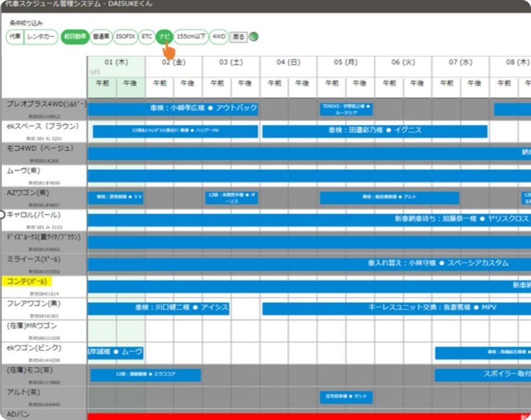Image resolution: width=531 pixels, height=420 pixels.
Task: Enable the 155cm以下 filter
Action: tap(191, 36)
